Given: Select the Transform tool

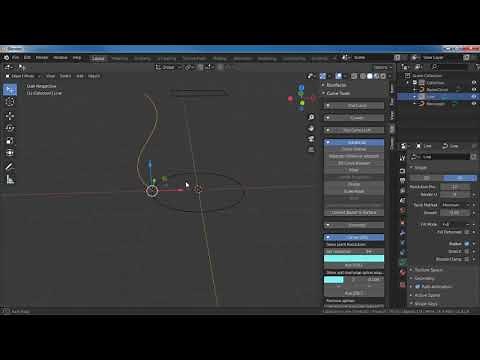Looking at the screenshot, I should click(x=10, y=153).
